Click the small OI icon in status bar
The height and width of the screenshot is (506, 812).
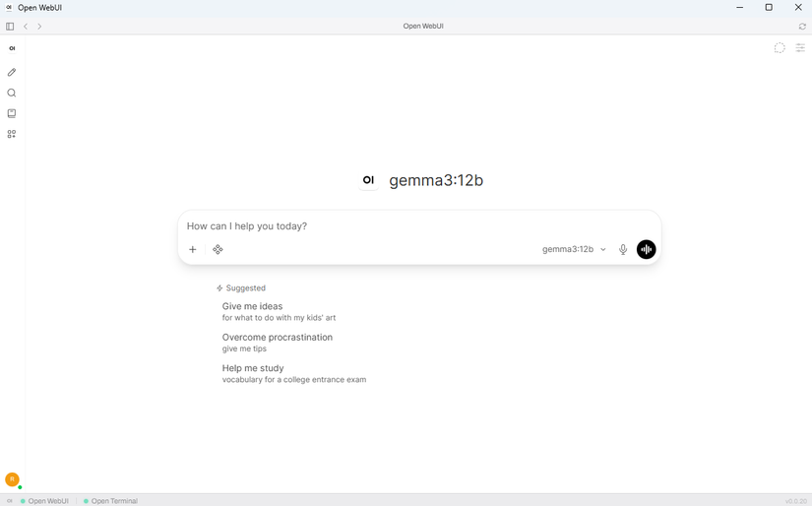9,501
